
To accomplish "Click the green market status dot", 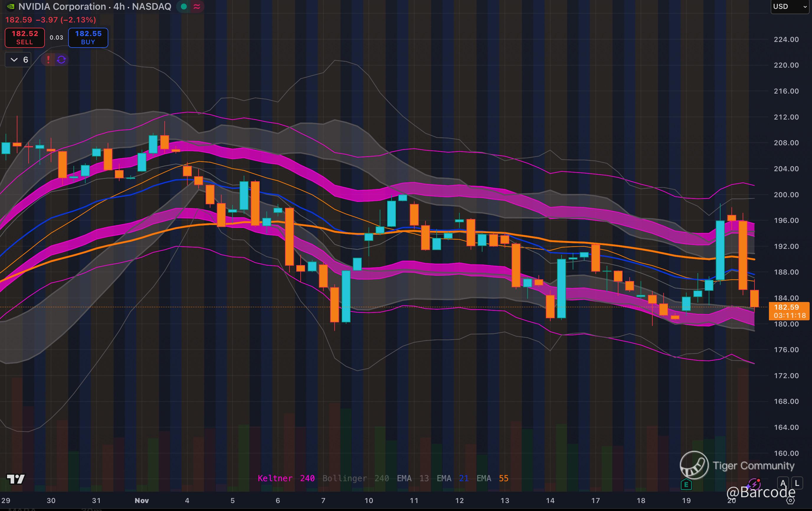I will click(x=184, y=6).
